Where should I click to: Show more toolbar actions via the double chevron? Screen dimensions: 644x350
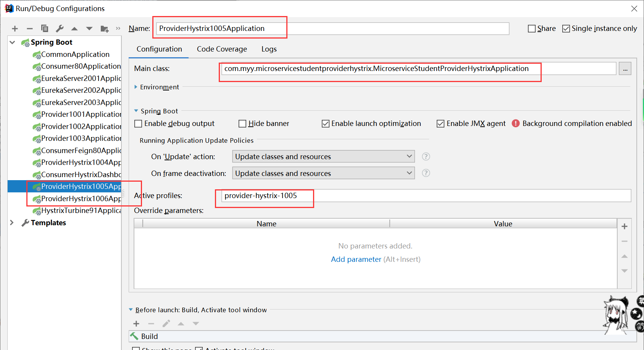pos(118,28)
